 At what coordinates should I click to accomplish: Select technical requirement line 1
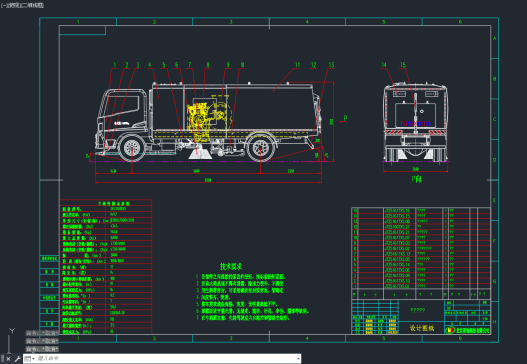(x=241, y=277)
